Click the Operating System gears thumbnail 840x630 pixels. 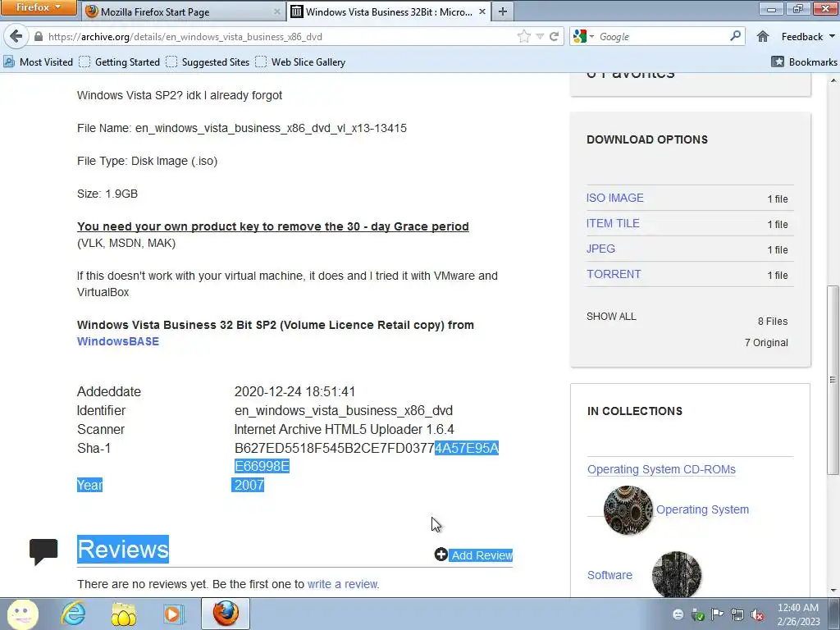tap(628, 510)
